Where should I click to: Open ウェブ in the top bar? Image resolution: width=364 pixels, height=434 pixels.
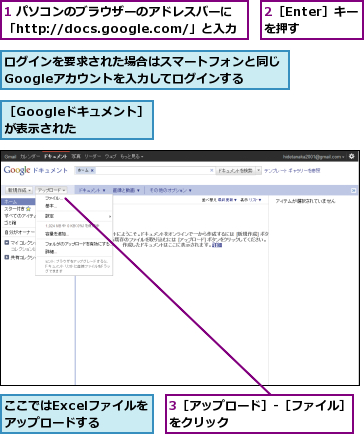110,157
